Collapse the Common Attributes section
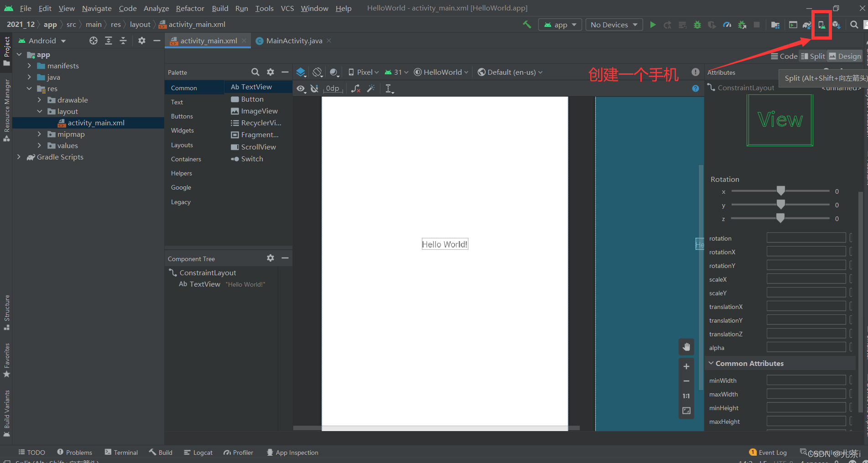The height and width of the screenshot is (463, 868). pyautogui.click(x=711, y=363)
